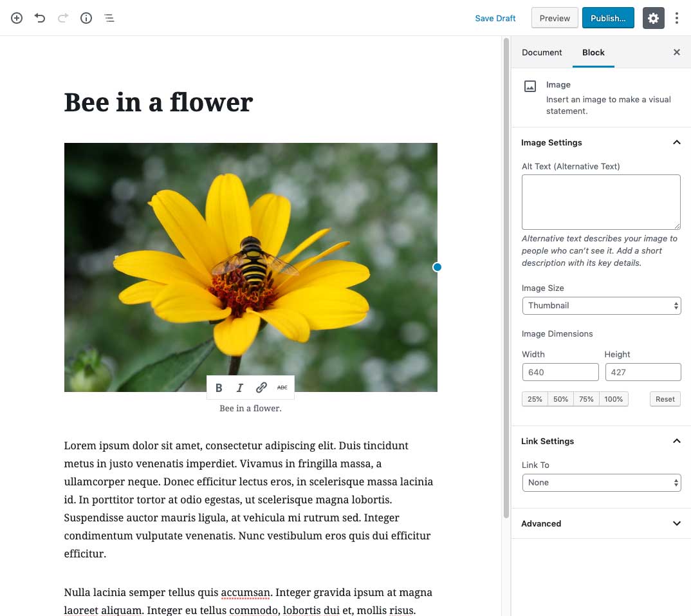The width and height of the screenshot is (691, 616).
Task: Insert a link into the caption
Action: (261, 387)
